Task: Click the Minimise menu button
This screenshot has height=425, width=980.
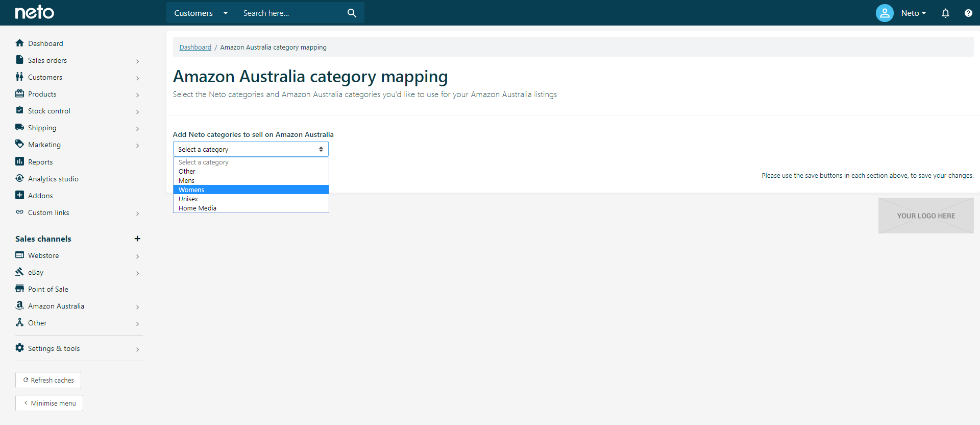Action: point(49,403)
